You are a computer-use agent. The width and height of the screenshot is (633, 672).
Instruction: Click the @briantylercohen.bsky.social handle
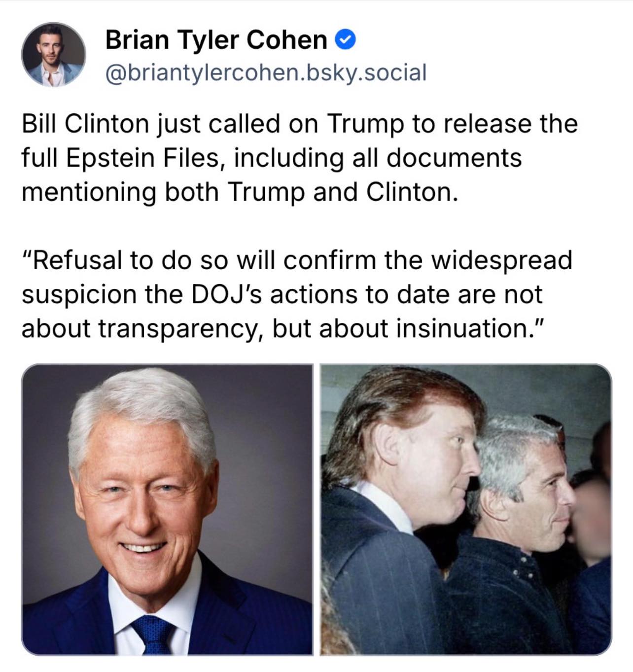click(266, 72)
